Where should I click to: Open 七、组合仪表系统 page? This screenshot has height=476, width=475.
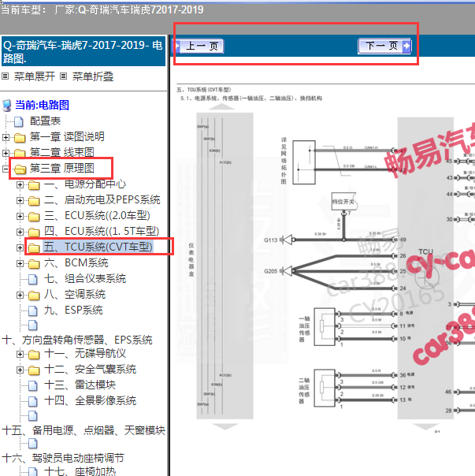point(85,279)
